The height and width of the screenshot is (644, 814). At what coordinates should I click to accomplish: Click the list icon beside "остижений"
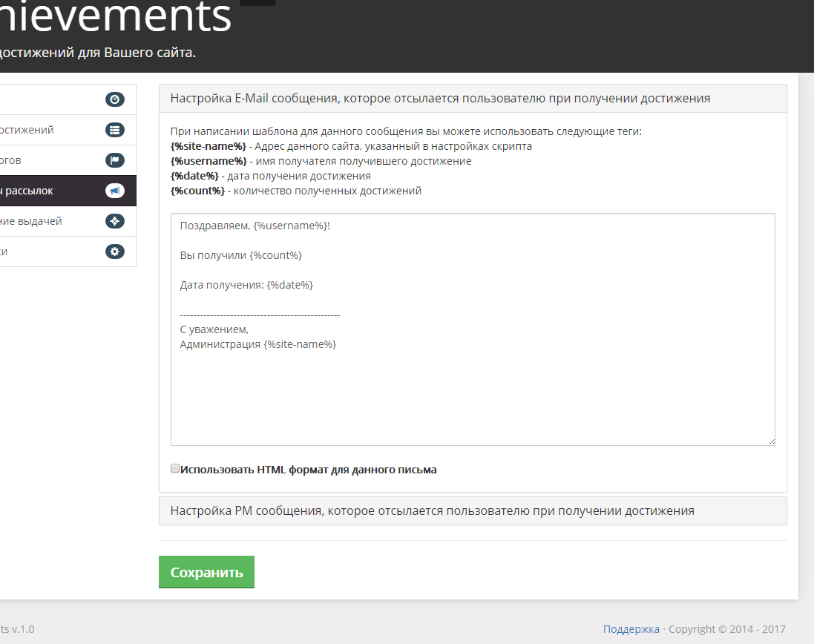(x=114, y=130)
